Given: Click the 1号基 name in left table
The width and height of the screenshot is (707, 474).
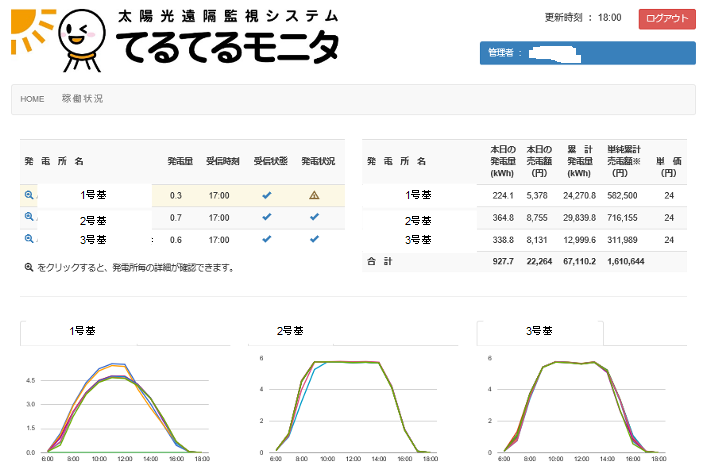Looking at the screenshot, I should (x=93, y=195).
